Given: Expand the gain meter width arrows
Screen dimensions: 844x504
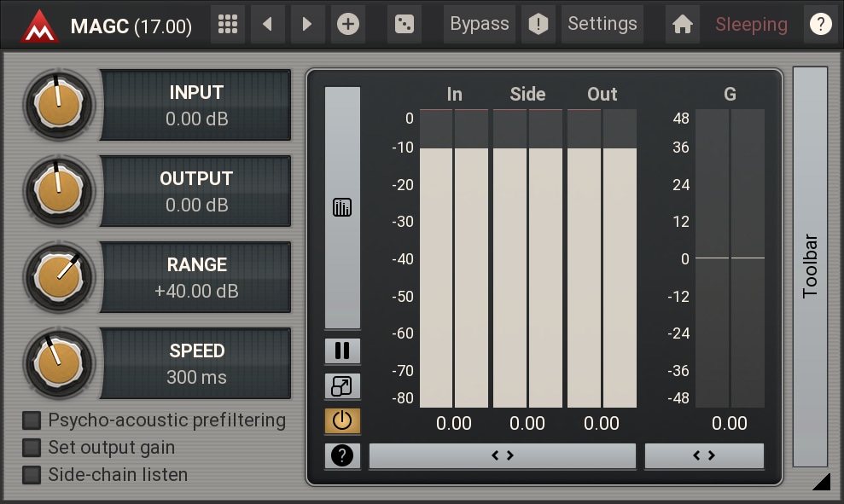Looking at the screenshot, I should [704, 455].
